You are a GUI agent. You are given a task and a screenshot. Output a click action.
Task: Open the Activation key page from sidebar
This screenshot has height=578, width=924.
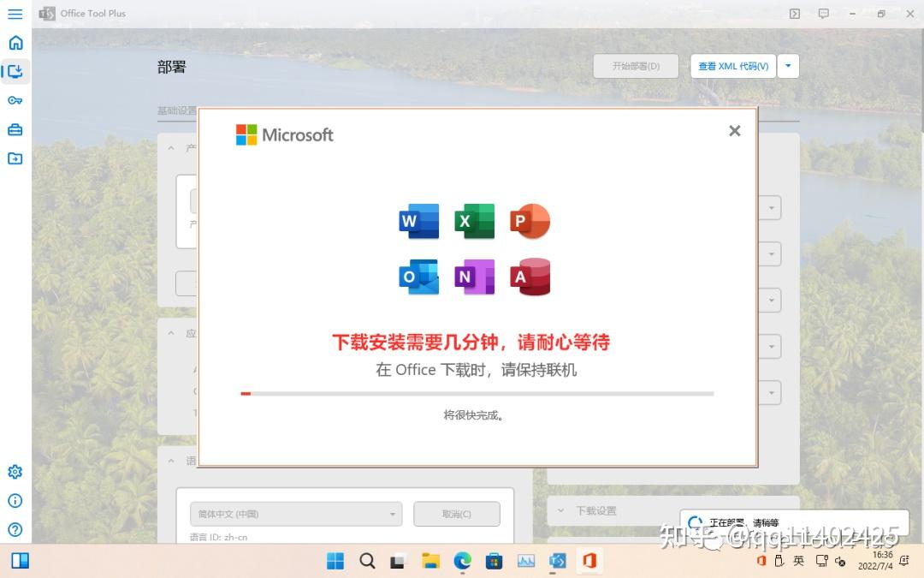click(x=15, y=100)
